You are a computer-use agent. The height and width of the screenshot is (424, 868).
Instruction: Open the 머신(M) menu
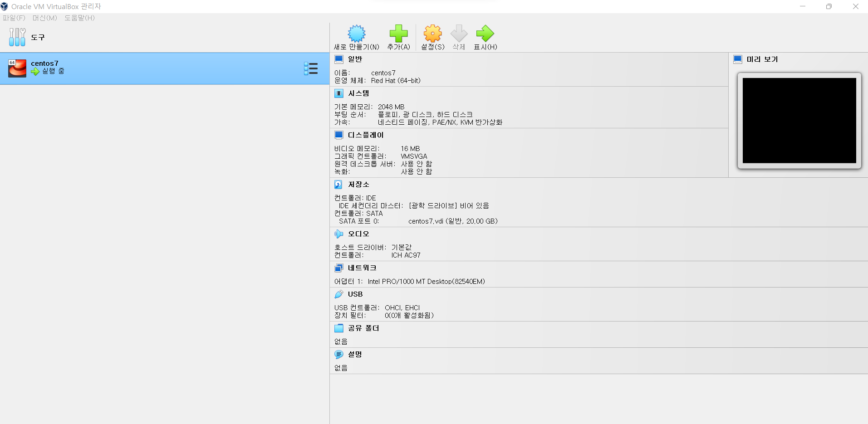(44, 18)
